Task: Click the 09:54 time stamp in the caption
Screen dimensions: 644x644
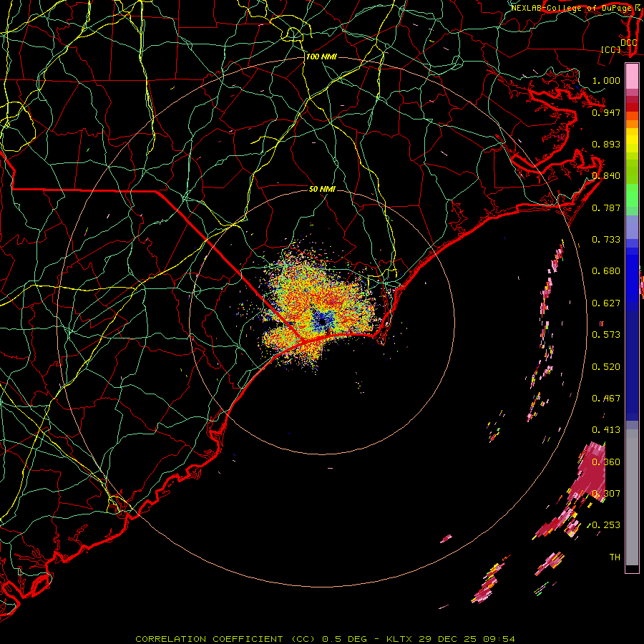Action: click(x=499, y=639)
